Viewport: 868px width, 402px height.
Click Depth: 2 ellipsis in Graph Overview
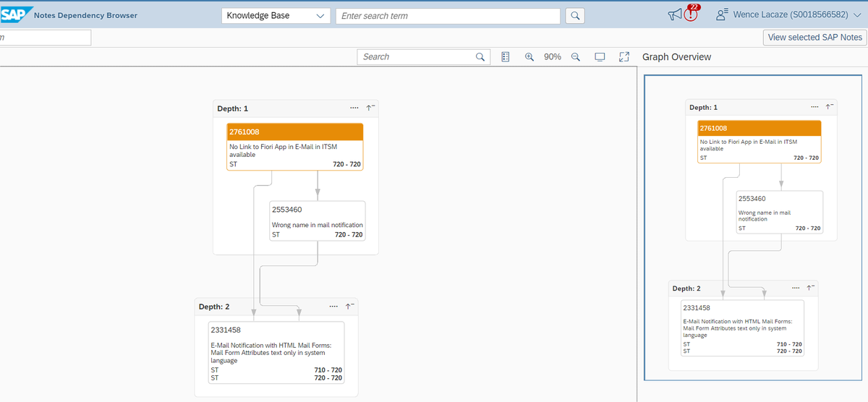click(796, 288)
